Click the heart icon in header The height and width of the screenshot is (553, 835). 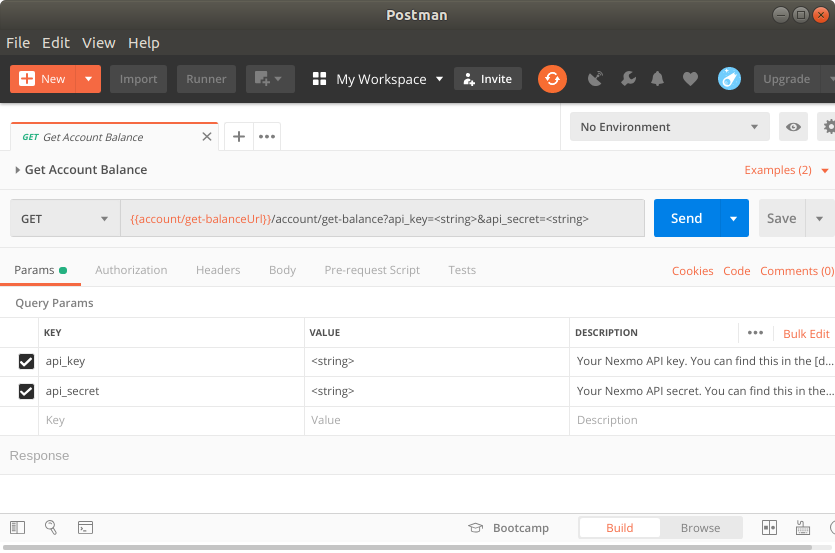click(x=690, y=79)
